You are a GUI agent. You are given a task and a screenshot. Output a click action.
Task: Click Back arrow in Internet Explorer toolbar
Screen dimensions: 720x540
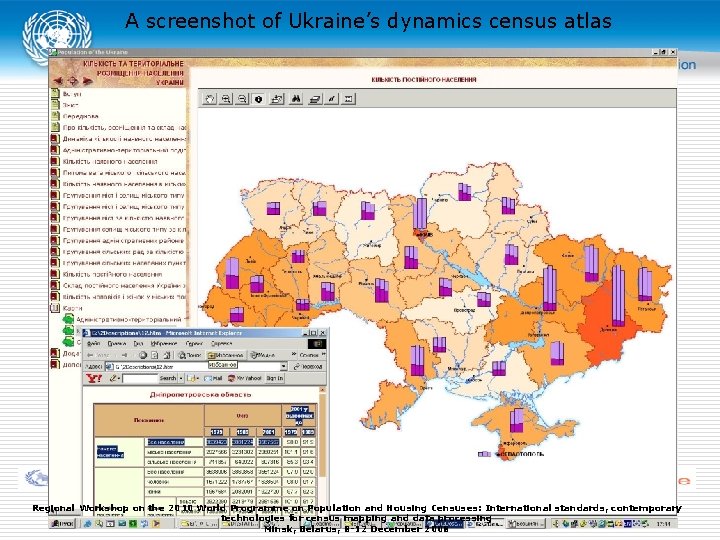(x=90, y=355)
